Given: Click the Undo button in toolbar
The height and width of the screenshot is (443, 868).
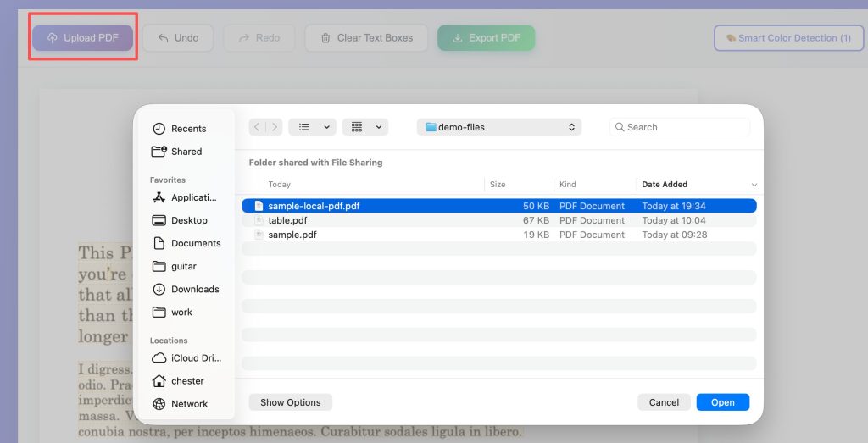Looking at the screenshot, I should [x=178, y=37].
